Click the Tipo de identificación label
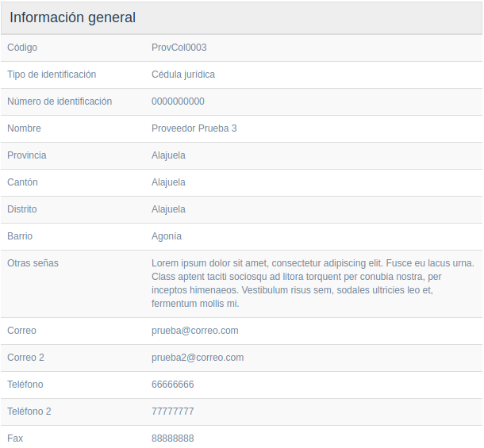Screen dimensions: 484x448 (x=52, y=75)
